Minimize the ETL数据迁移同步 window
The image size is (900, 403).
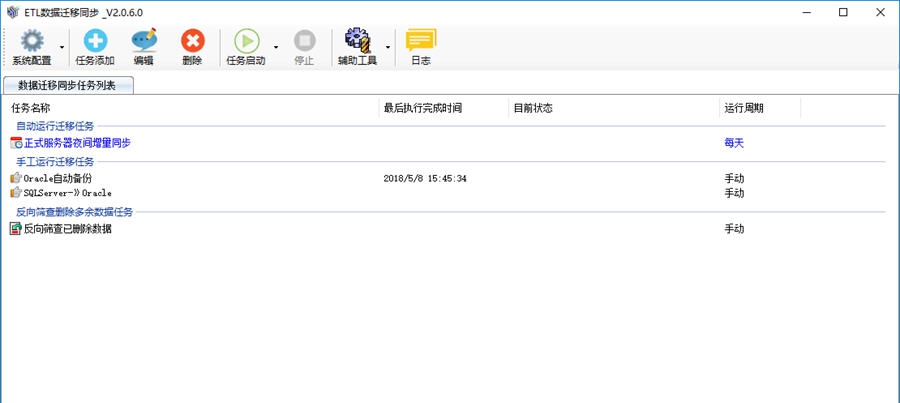click(806, 12)
